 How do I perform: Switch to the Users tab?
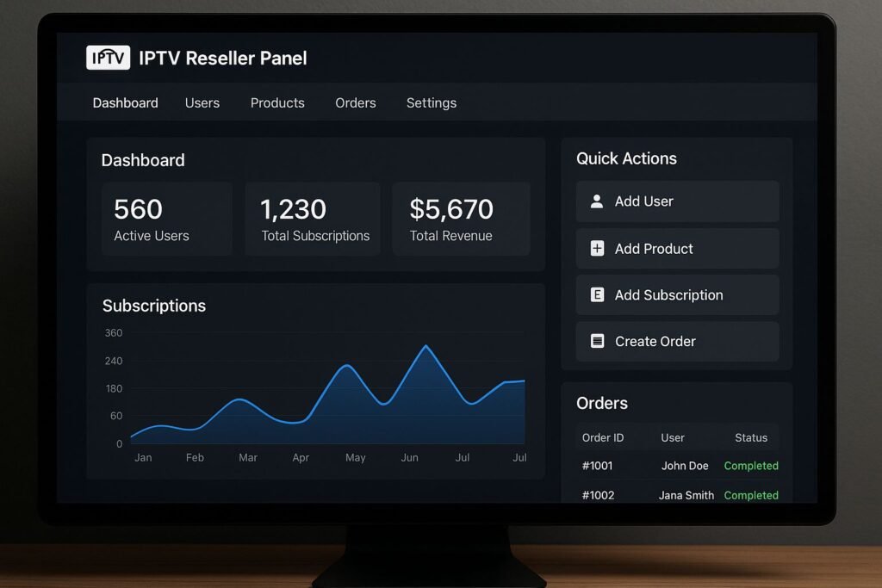(x=202, y=102)
